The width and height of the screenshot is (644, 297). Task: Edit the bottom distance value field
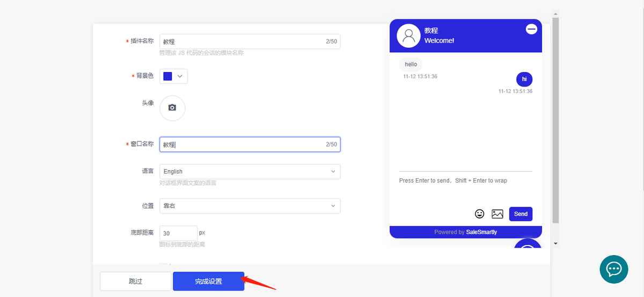click(178, 233)
